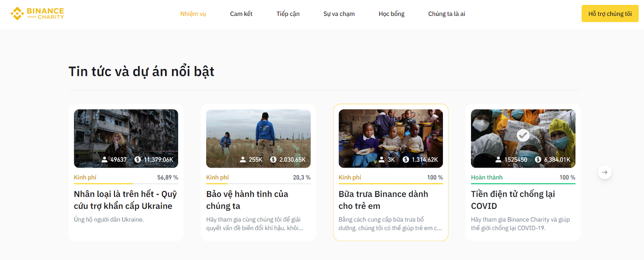Image resolution: width=644 pixels, height=260 pixels.
Task: Click description starting Hãy tham gia cùng chúng tôi
Action: coord(254,224)
